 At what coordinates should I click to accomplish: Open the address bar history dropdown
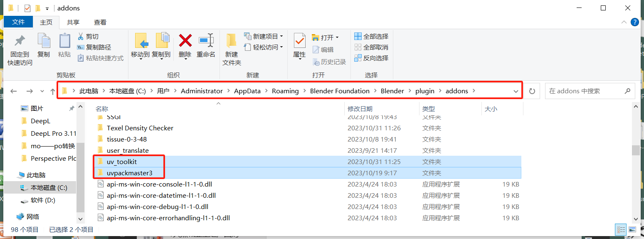(x=516, y=91)
